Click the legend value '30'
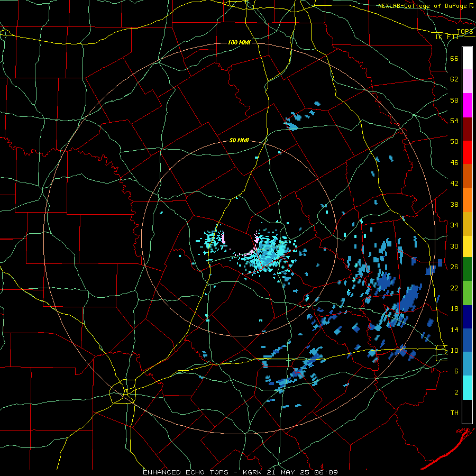 click(454, 246)
